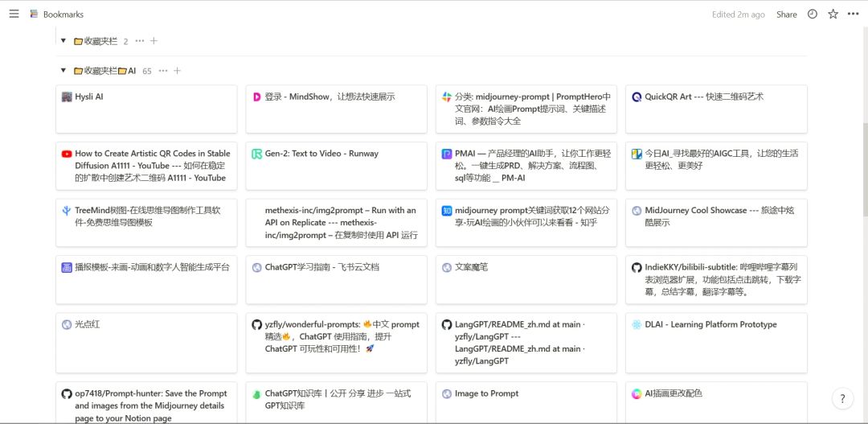Click the GitHub icon on op7418/Prompt-hunter card
The image size is (868, 424).
pos(67,393)
